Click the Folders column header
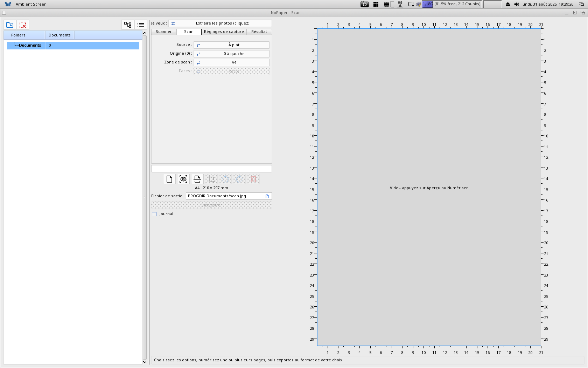The image size is (588, 368). coord(24,35)
